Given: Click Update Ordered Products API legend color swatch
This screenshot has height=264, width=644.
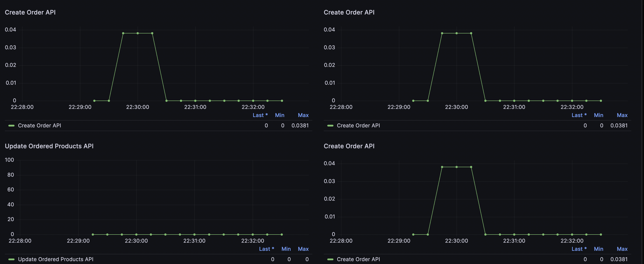Looking at the screenshot, I should click(x=11, y=259).
